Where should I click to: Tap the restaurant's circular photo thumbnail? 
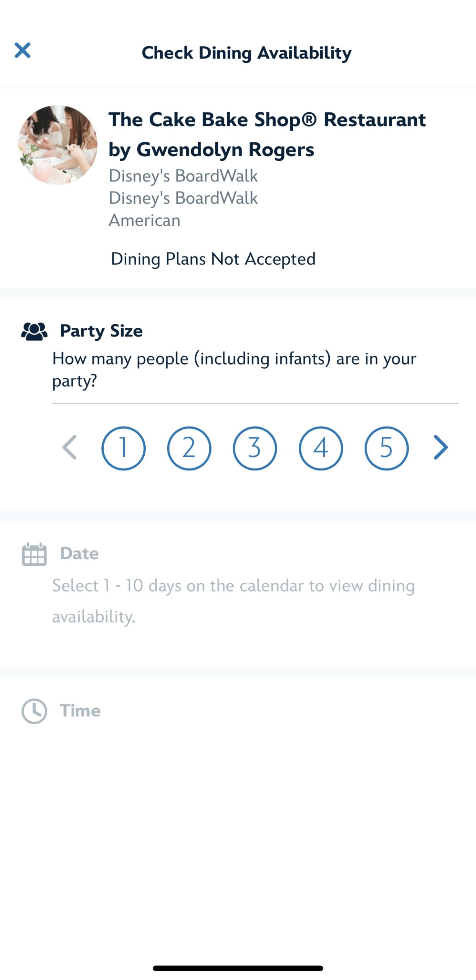point(57,145)
